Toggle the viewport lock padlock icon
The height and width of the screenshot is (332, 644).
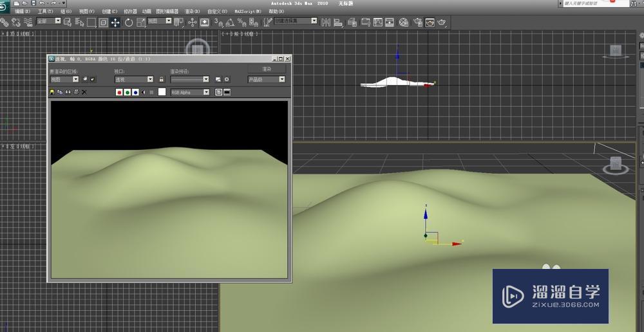click(x=161, y=79)
